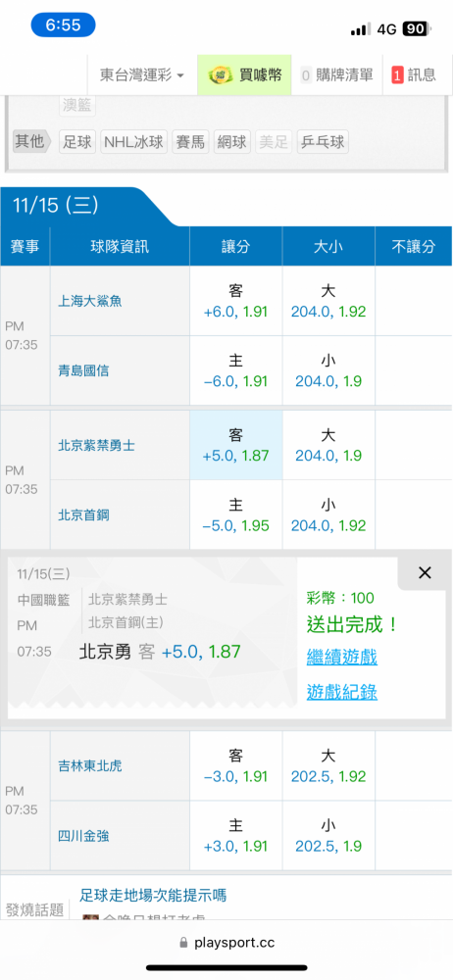This screenshot has width=453, height=980.
Task: Open 吉林東北虎 team info
Action: tap(90, 765)
